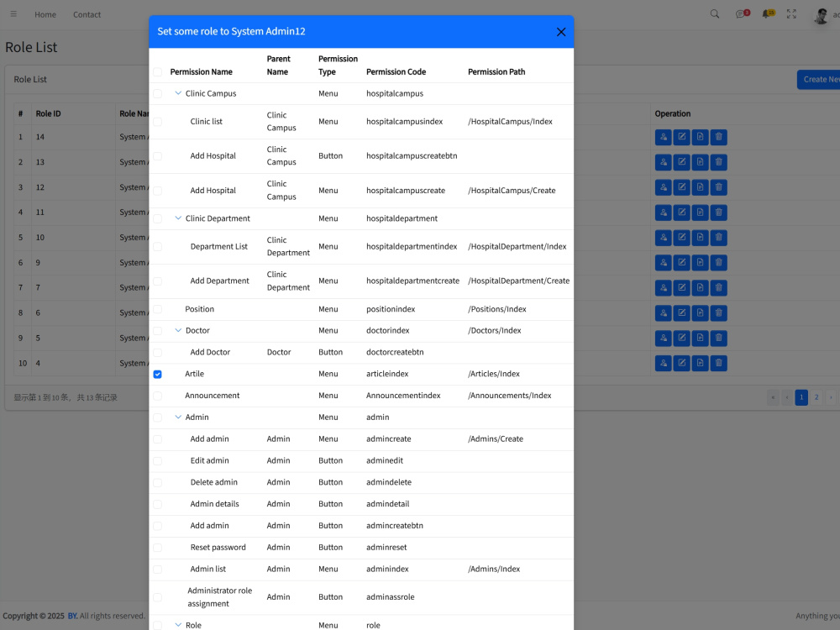Check the Add Doctor permission checkbox
This screenshot has height=630, width=840.
(158, 353)
